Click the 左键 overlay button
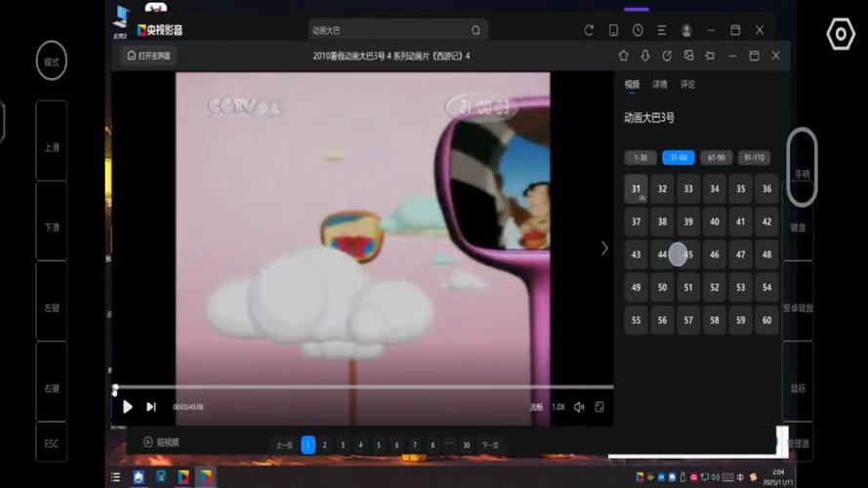The width and height of the screenshot is (868, 488). [52, 301]
